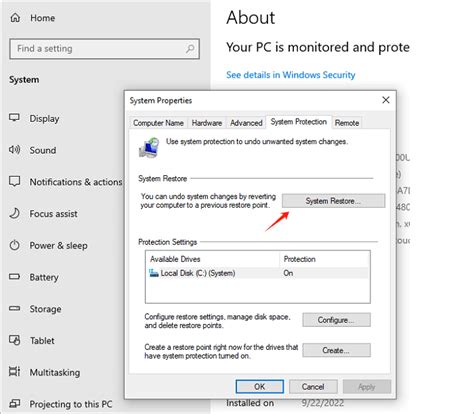Switch to the Computer Name tab
474x414 pixels.
pyautogui.click(x=158, y=123)
